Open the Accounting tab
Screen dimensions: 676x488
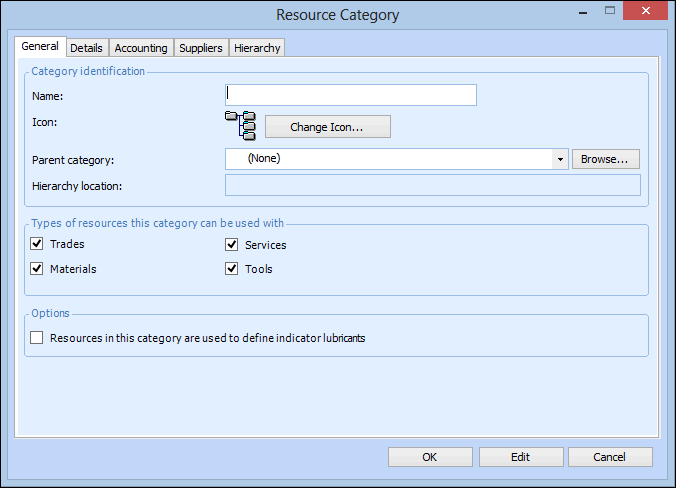141,48
